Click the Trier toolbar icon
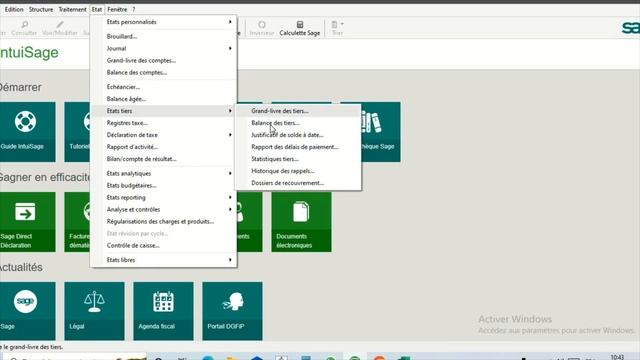Screen dimensions: 640x360 (337, 28)
